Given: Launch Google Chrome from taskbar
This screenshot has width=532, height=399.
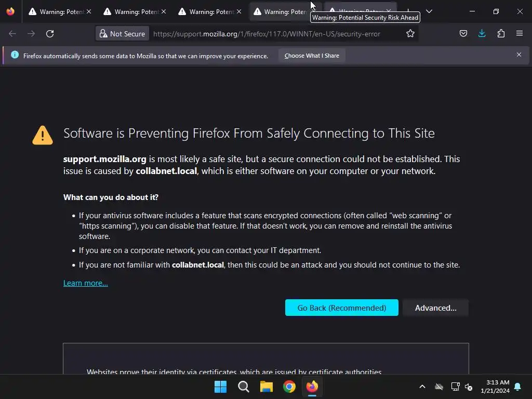Looking at the screenshot, I should (x=289, y=387).
